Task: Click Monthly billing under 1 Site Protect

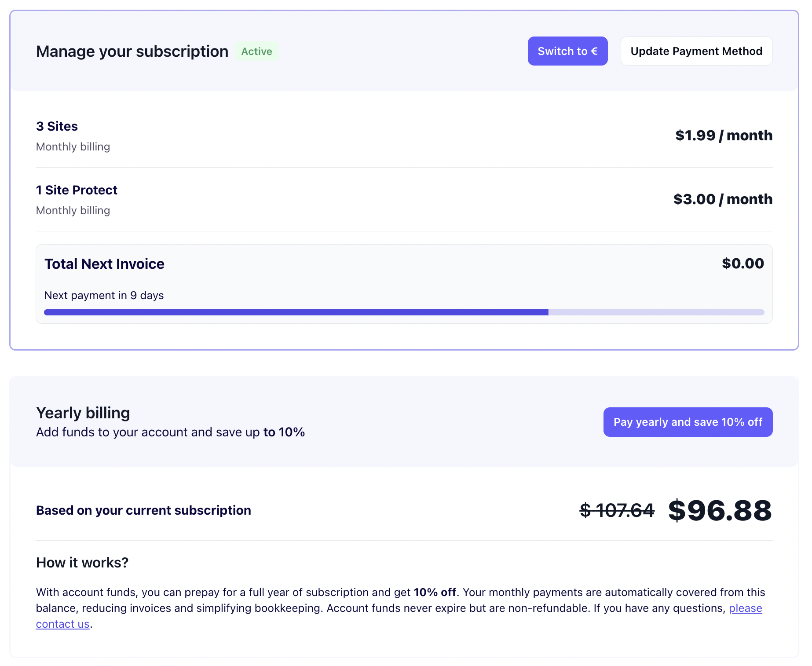Action: tap(73, 210)
